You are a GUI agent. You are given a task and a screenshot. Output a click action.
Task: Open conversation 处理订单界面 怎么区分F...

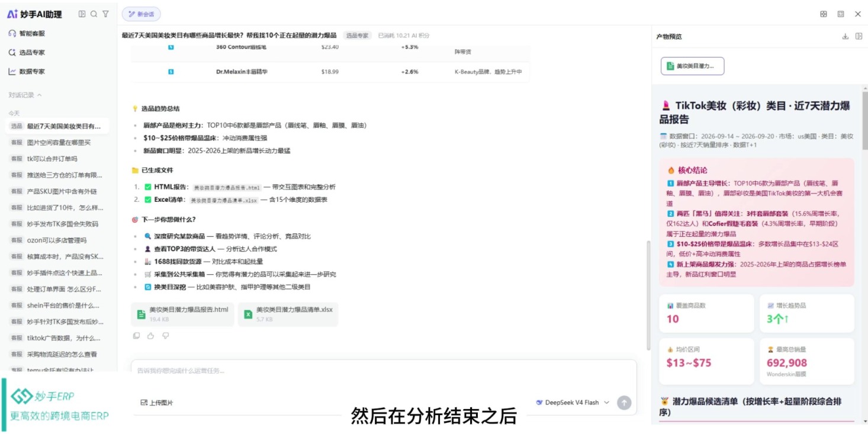[x=57, y=289]
